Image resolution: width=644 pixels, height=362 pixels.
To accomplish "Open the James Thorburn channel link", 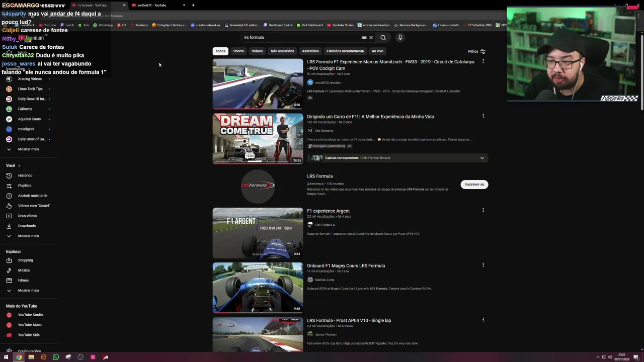I will 326,334.
